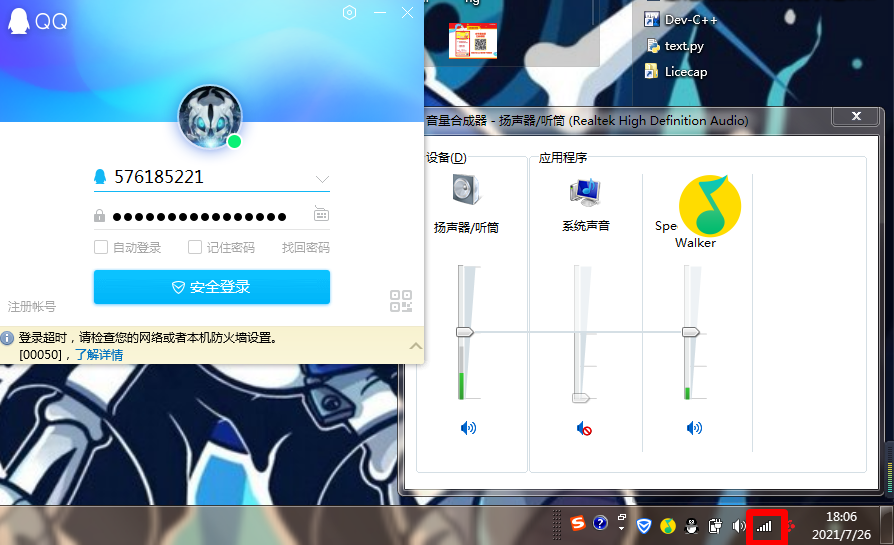Click the 安全登录 button
The width and height of the screenshot is (894, 545).
[x=212, y=287]
